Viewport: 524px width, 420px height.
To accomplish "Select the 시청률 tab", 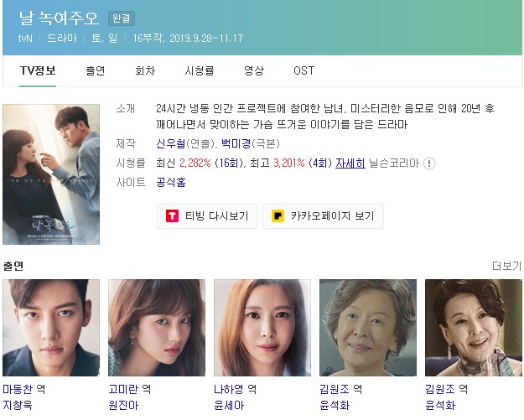I will [x=200, y=70].
